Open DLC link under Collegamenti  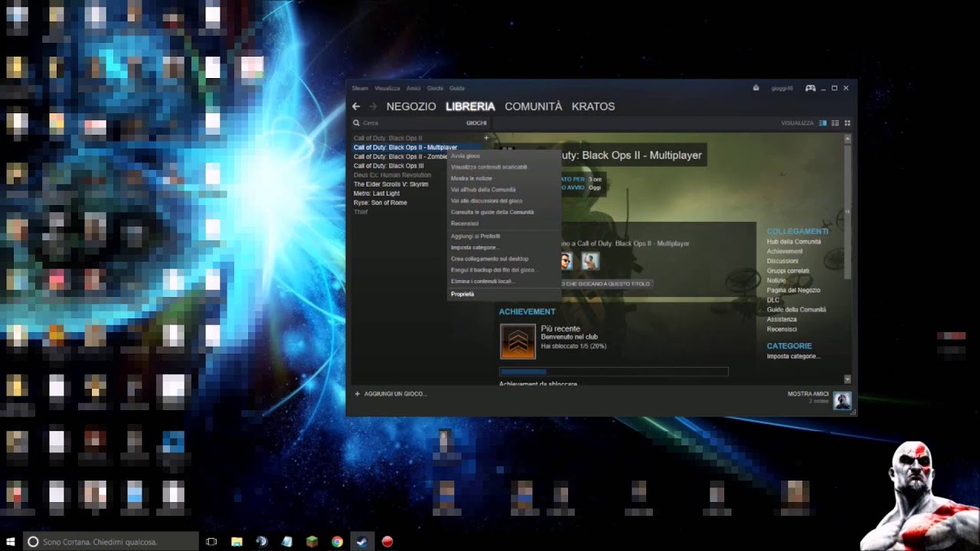(773, 300)
